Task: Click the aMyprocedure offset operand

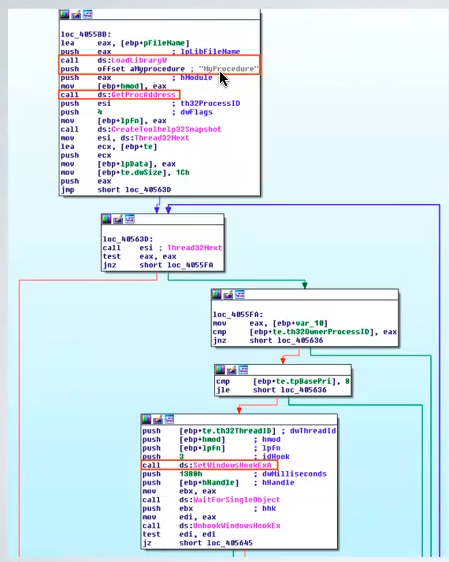Action: click(157, 69)
